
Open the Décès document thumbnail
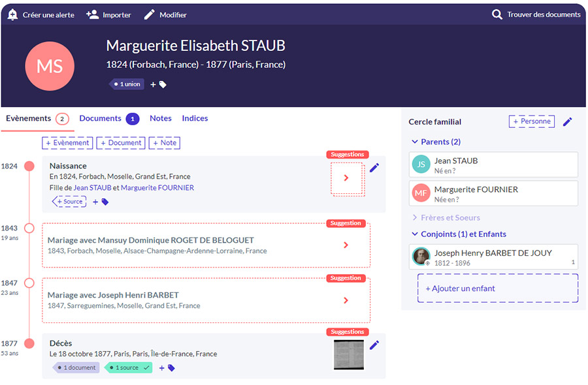pos(348,354)
